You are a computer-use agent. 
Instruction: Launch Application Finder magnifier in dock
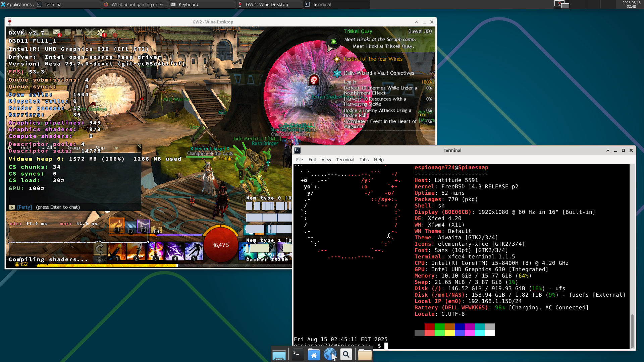(x=346, y=354)
